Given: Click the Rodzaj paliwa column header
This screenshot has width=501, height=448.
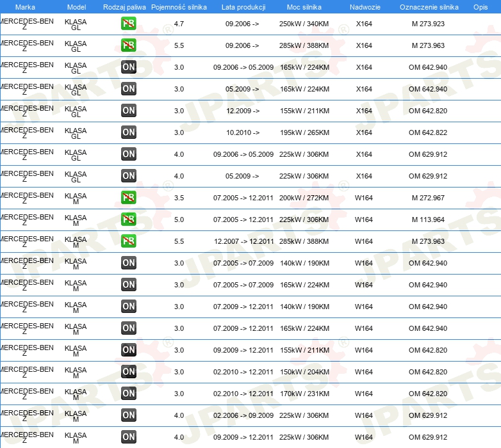Looking at the screenshot, I should [124, 7].
